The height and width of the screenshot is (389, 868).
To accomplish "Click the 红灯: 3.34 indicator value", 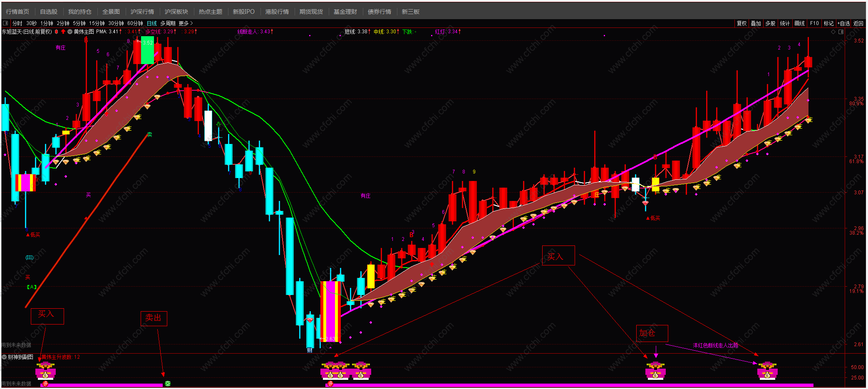I will point(448,32).
